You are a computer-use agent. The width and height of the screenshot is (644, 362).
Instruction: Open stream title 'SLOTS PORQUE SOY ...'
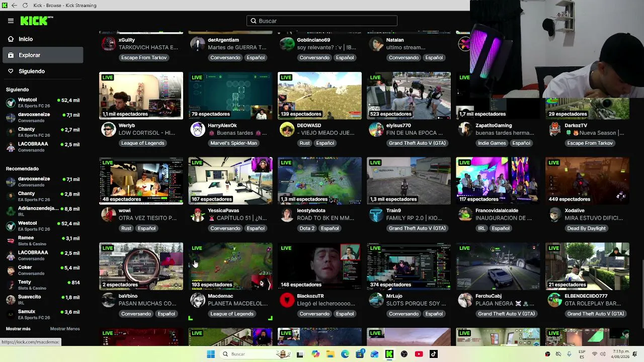click(x=416, y=304)
